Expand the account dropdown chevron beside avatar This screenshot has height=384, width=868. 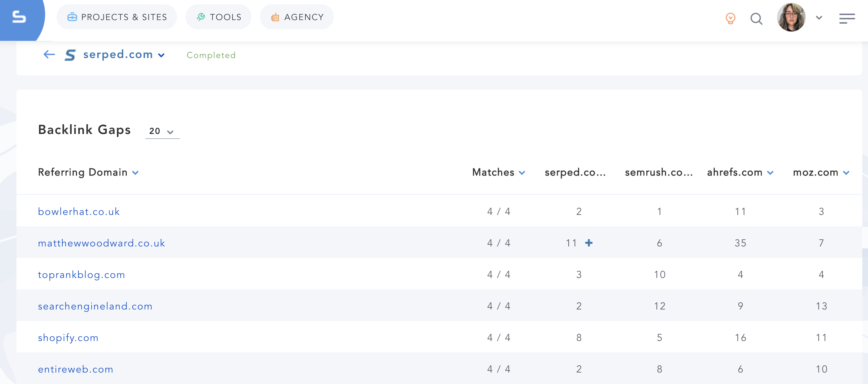(x=819, y=18)
